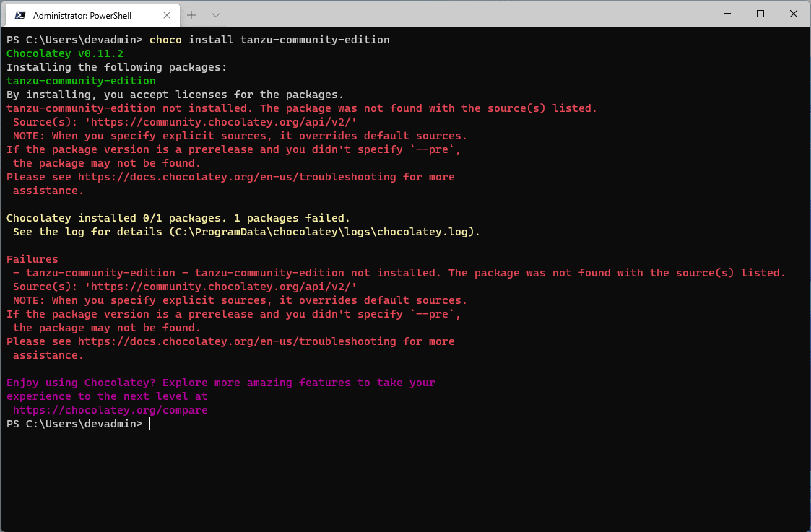Viewport: 811px width, 532px height.
Task: Click the first docs.chocolatey.org troubleshooting link
Action: 237,177
